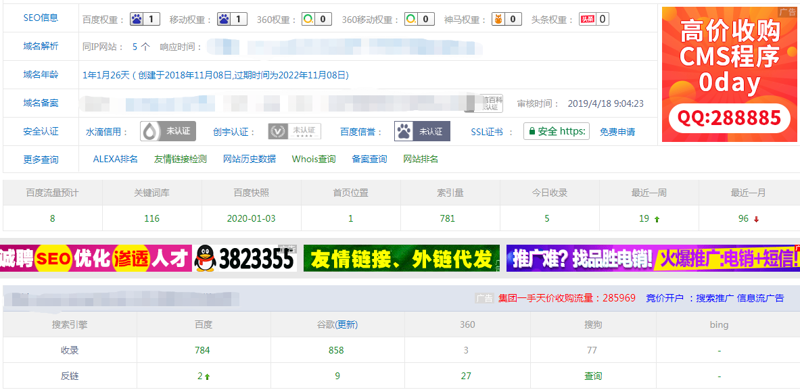Viewport: 800px width, 390px height.
Task: Open the 域名解析 row label
Action: pyautogui.click(x=41, y=46)
